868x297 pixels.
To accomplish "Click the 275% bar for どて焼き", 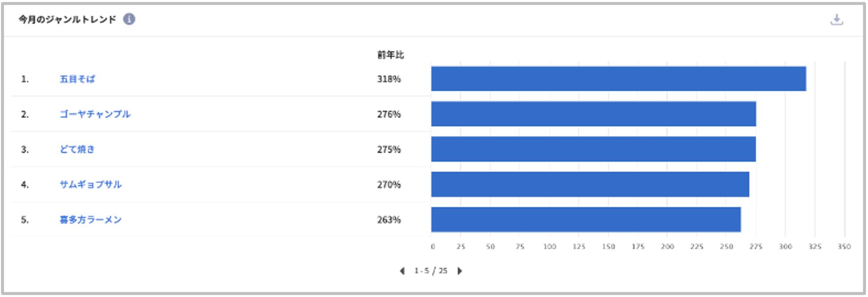I will (593, 150).
